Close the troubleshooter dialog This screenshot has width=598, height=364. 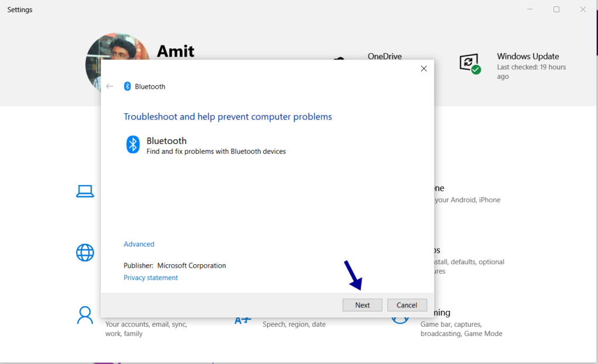pos(423,68)
